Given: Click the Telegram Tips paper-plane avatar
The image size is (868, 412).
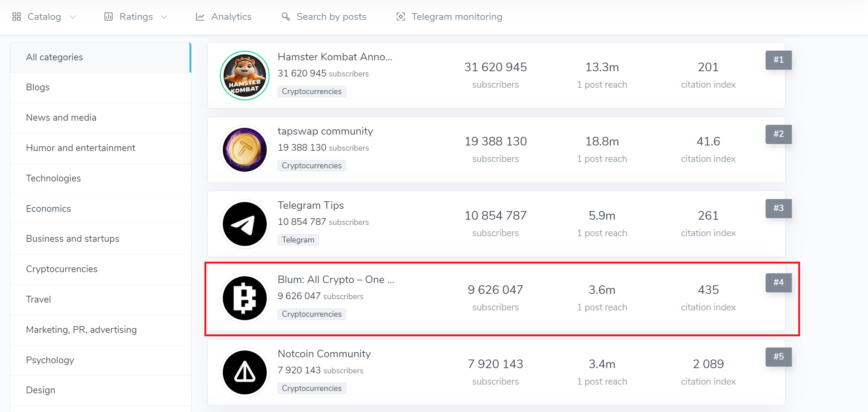Looking at the screenshot, I should coord(245,224).
